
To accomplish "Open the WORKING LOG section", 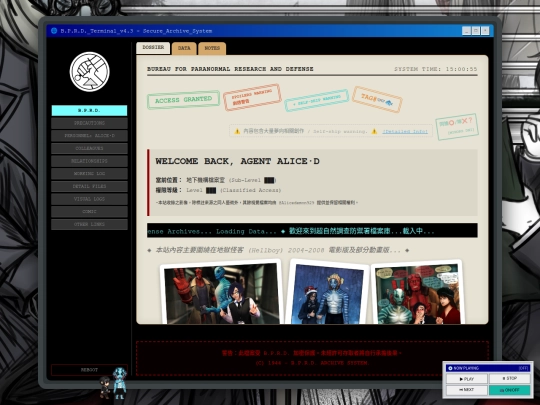I will click(90, 174).
